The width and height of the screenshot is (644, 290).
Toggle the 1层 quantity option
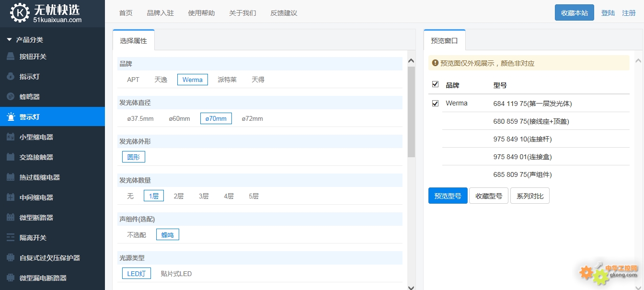[154, 196]
